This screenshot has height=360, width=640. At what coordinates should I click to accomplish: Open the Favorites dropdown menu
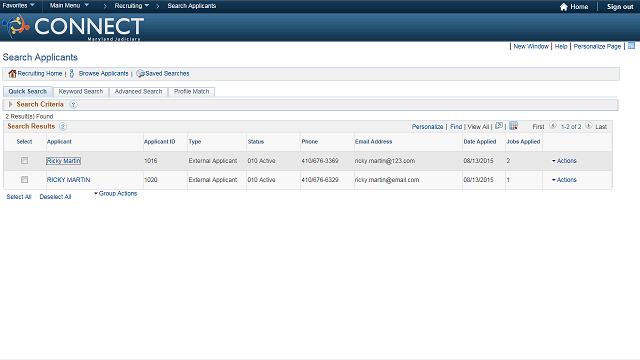click(18, 6)
